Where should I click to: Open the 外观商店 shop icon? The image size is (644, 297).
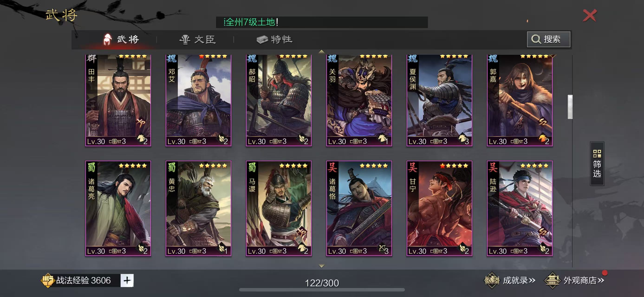pos(552,280)
